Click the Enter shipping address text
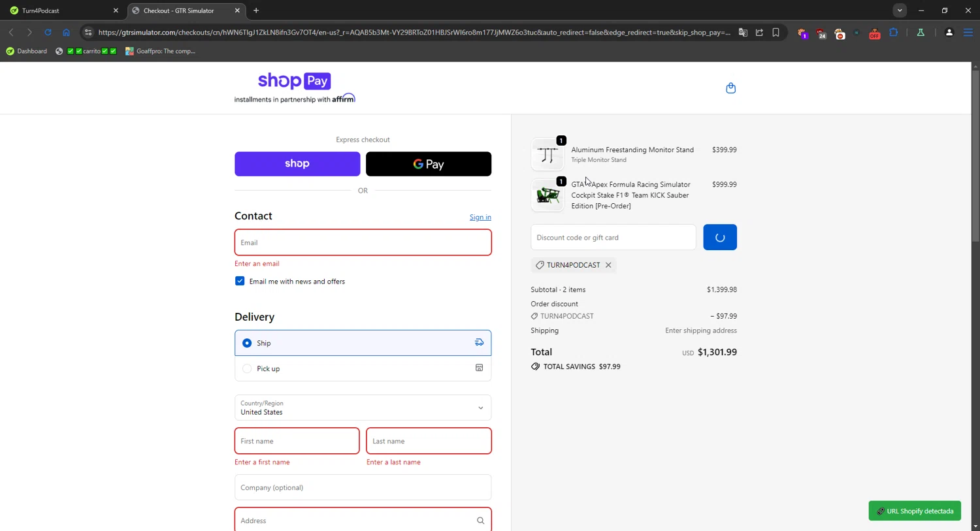980x531 pixels. [700, 330]
